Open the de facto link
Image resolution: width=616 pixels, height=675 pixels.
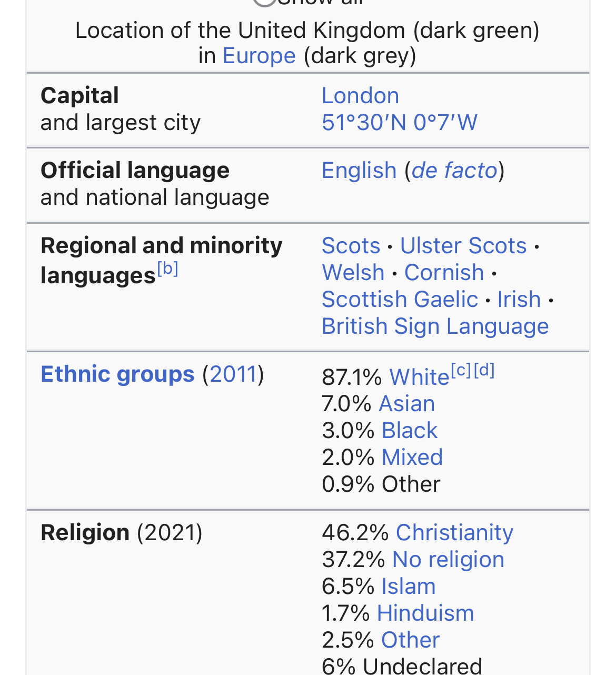[x=454, y=171]
